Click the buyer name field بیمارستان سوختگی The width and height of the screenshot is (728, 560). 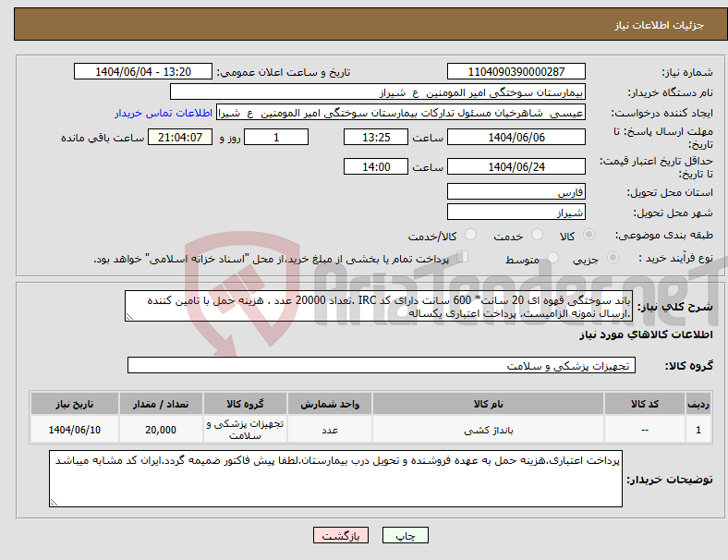[x=378, y=92]
